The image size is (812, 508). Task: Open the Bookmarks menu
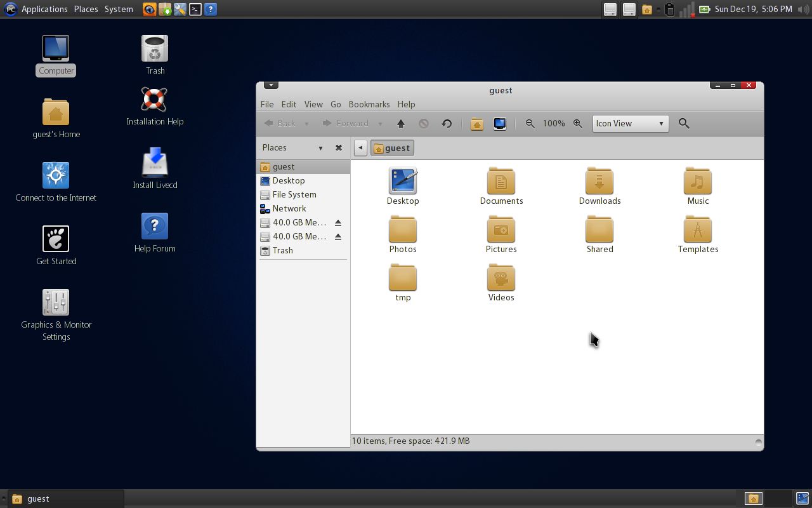369,104
